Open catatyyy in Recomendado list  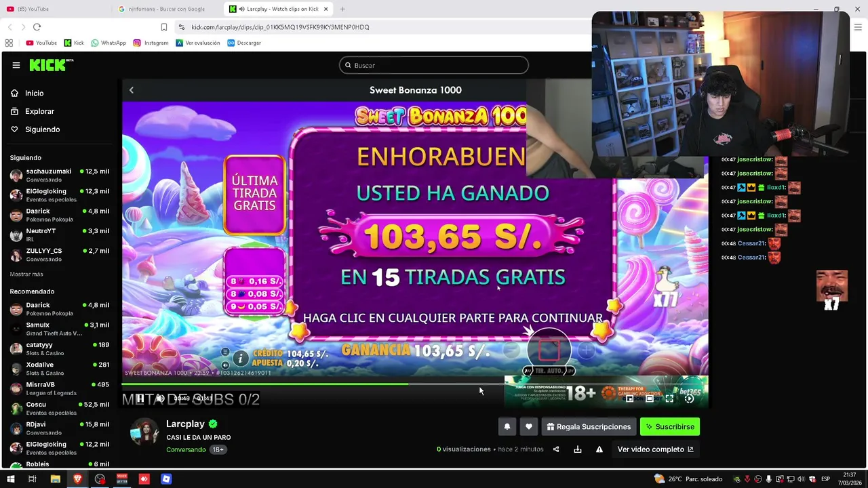click(60, 348)
